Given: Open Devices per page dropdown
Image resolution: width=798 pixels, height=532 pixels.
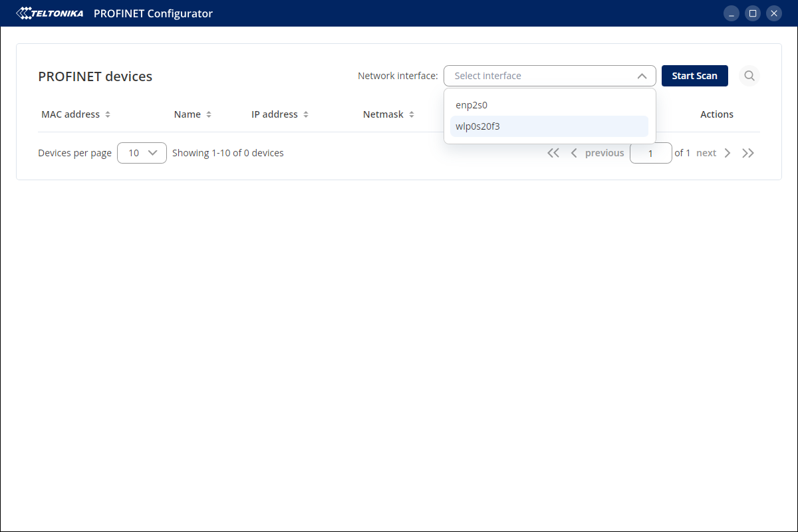Looking at the screenshot, I should [142, 153].
